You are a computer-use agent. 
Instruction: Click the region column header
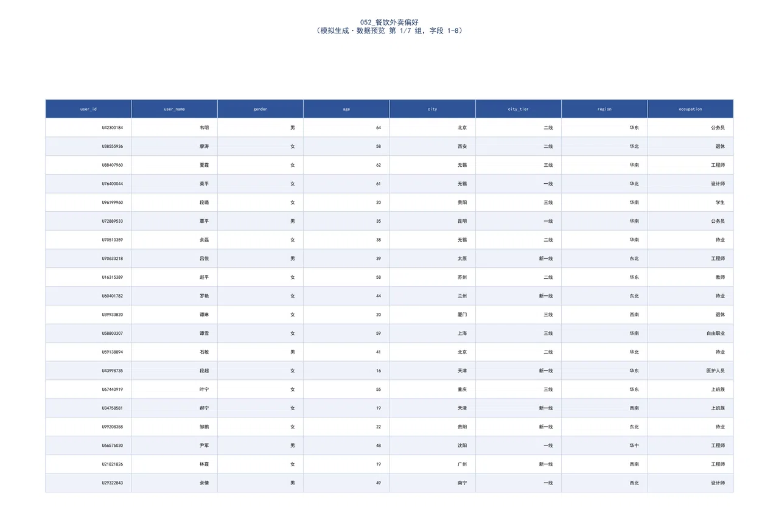click(604, 109)
